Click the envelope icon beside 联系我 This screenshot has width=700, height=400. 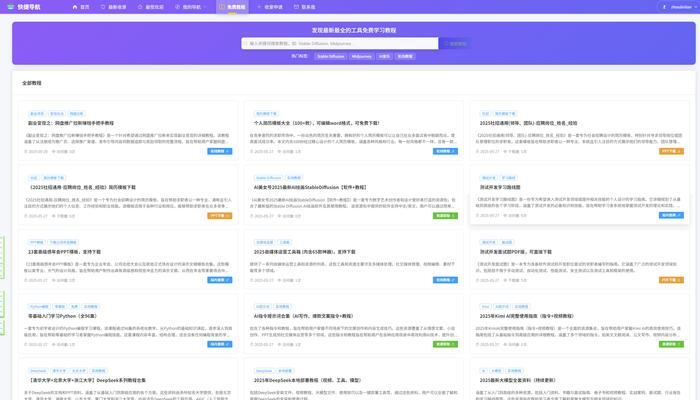click(296, 7)
